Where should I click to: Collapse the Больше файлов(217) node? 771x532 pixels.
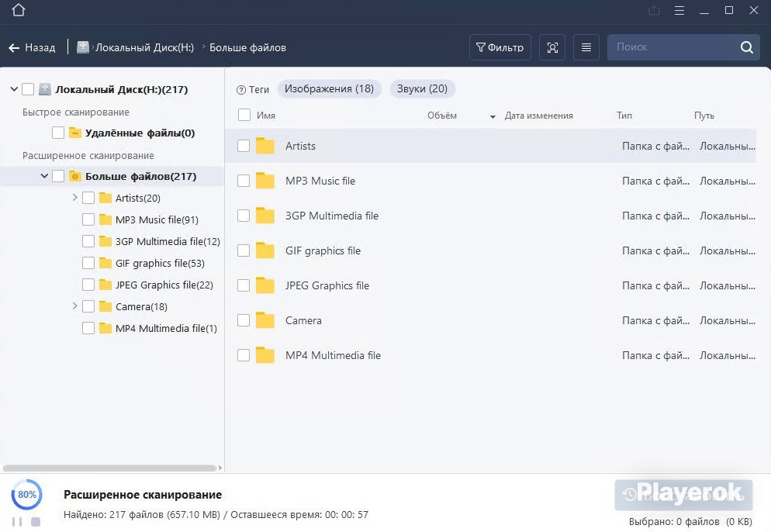pyautogui.click(x=44, y=175)
